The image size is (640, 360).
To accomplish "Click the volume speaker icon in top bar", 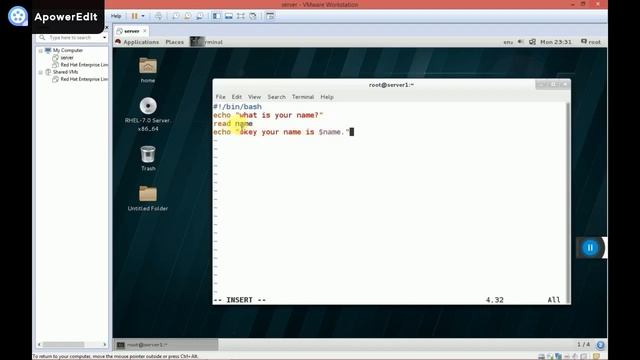I will pos(520,42).
